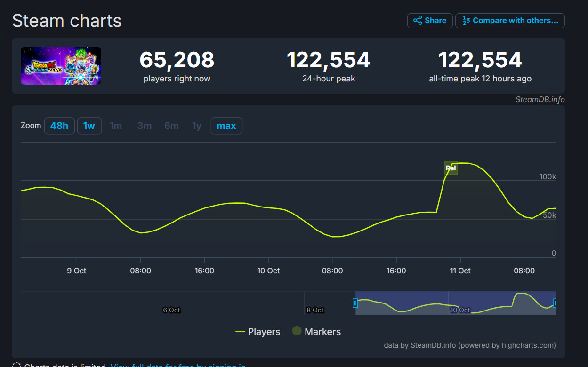Open Compare with others dialog
This screenshot has width=588, height=367.
[510, 21]
